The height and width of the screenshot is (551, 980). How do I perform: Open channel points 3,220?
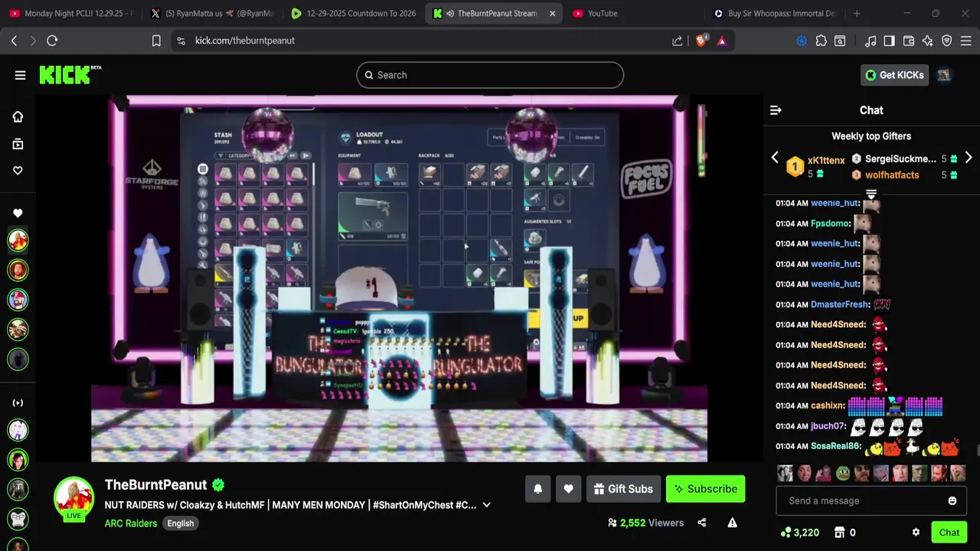(x=800, y=533)
